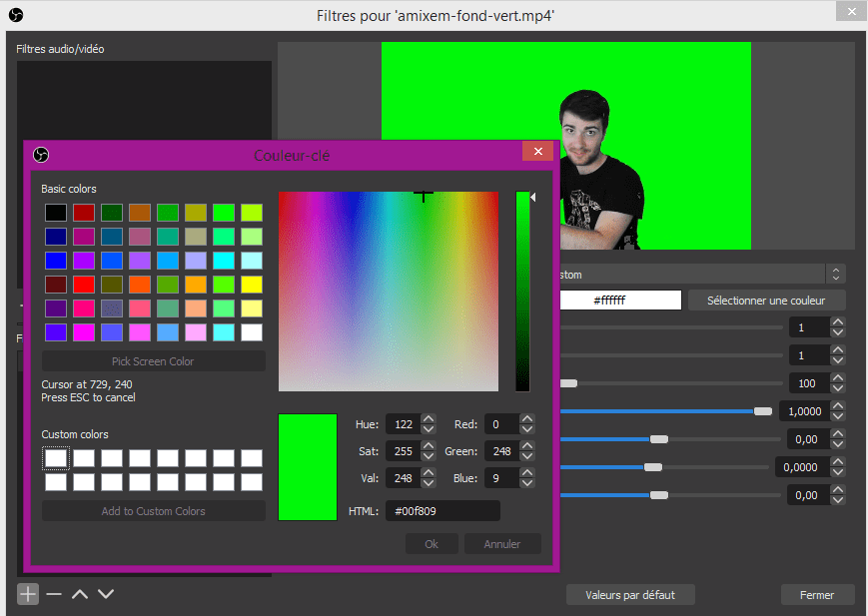Open the key color type dropdown
Screen dimensions: 868x616
point(835,274)
